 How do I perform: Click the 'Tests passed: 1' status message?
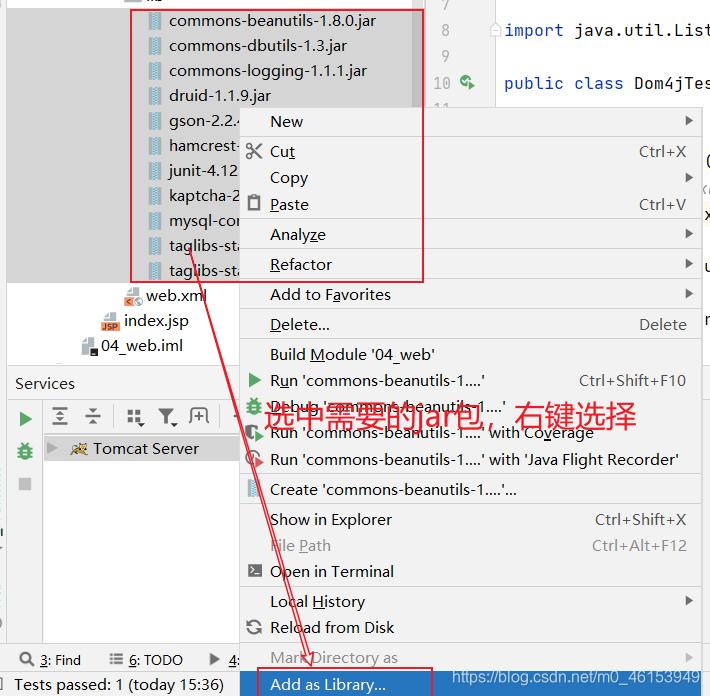tap(119, 684)
